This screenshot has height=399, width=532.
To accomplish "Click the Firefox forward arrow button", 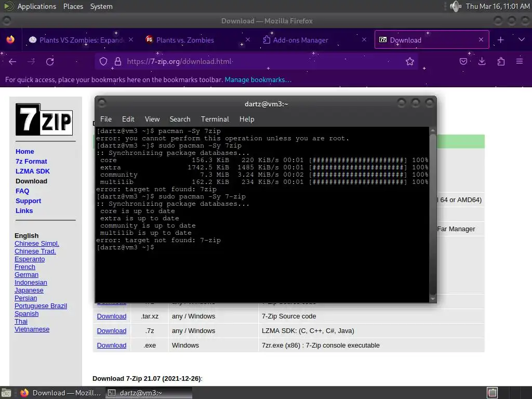I will (x=31, y=61).
